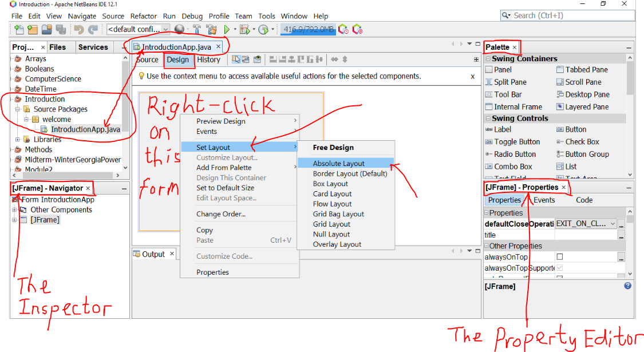Toggle Connection Mode in designer toolbar
This screenshot has height=352, width=644.
246,60
